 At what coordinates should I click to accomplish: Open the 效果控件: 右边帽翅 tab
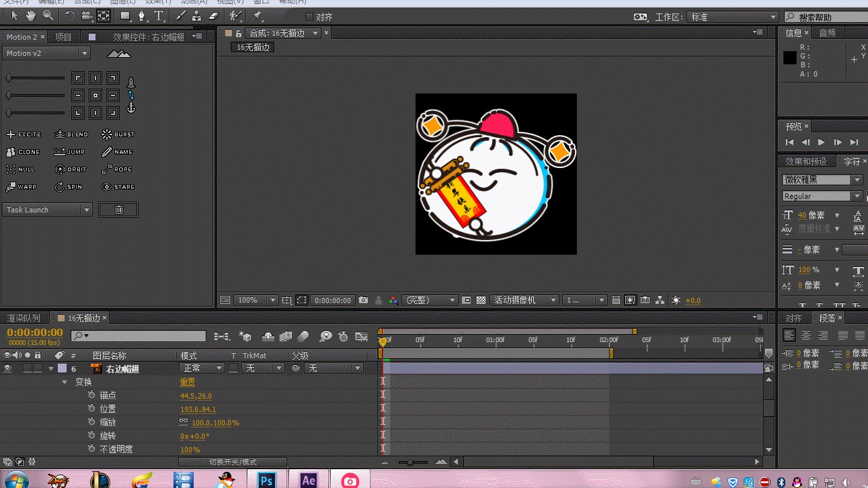tap(149, 37)
